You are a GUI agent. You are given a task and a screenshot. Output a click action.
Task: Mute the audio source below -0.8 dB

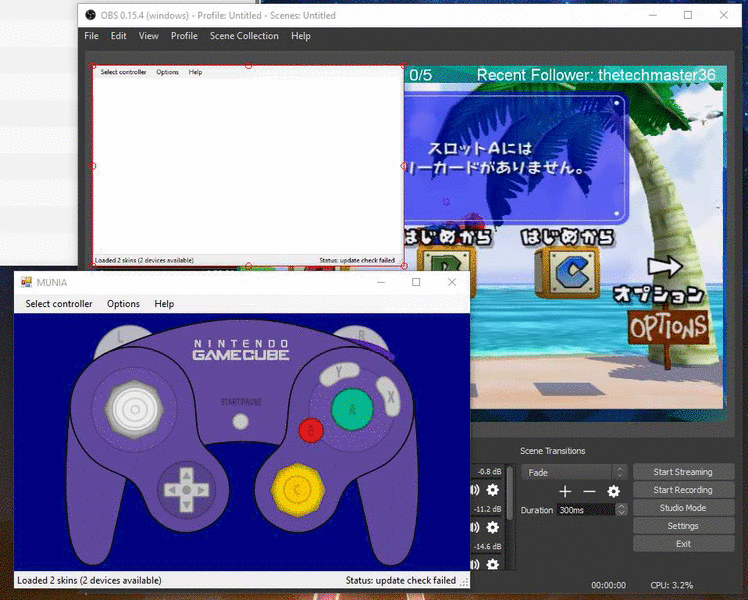[x=475, y=490]
